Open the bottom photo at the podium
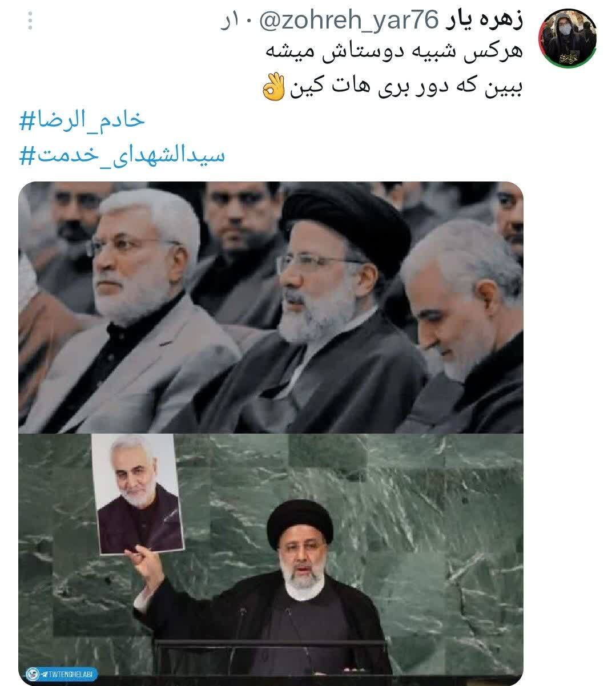 (271, 556)
